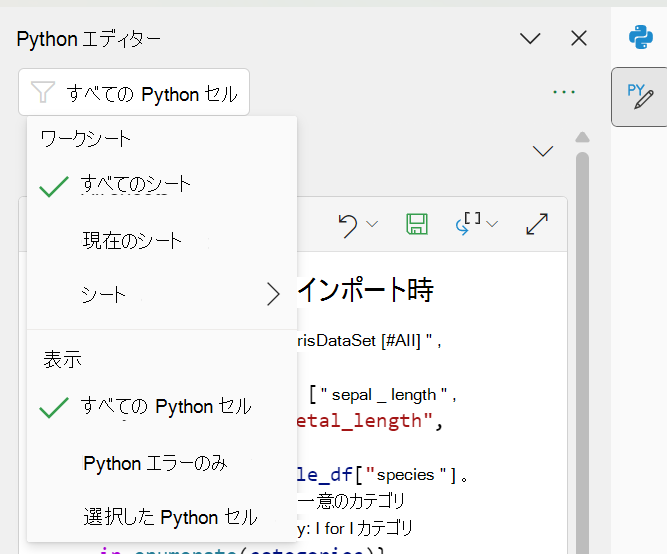Open the PY editor pencil button

639,97
